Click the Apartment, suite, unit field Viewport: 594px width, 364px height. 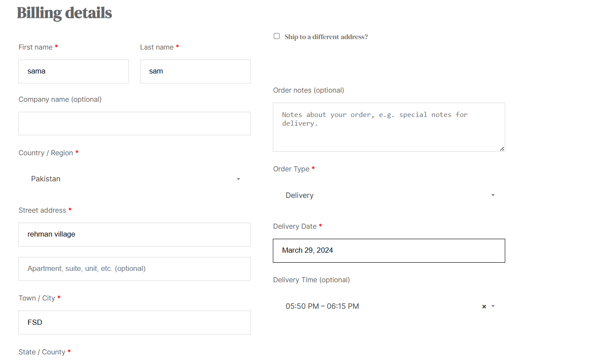click(134, 269)
